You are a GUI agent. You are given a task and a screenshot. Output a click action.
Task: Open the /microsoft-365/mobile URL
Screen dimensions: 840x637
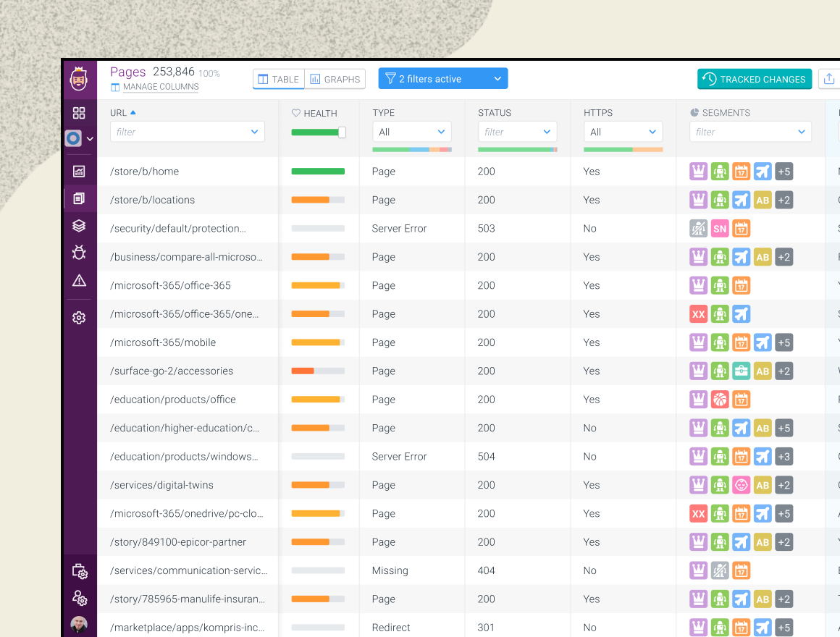[x=163, y=342]
